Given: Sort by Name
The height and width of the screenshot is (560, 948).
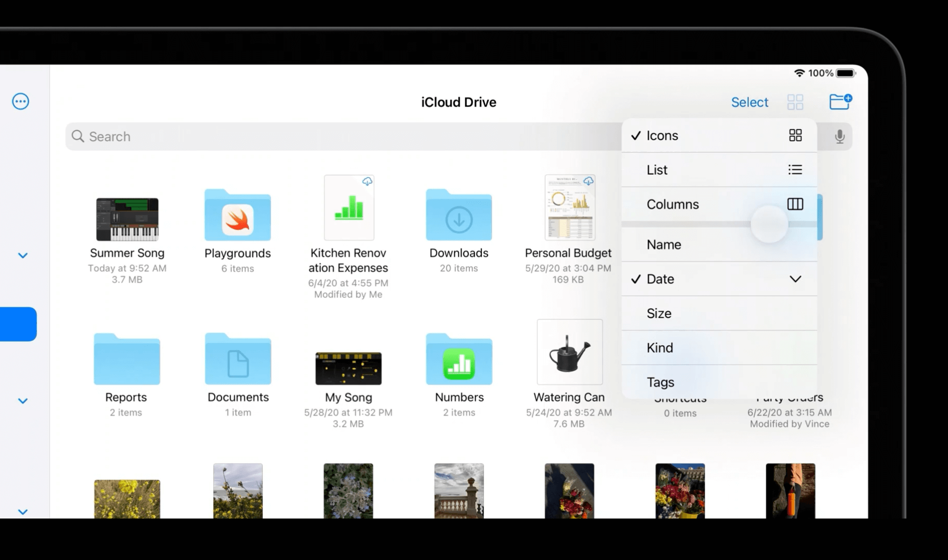Looking at the screenshot, I should tap(719, 244).
